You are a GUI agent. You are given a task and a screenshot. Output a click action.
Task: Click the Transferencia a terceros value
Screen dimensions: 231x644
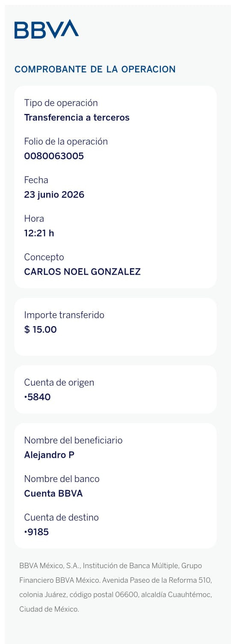click(x=77, y=117)
